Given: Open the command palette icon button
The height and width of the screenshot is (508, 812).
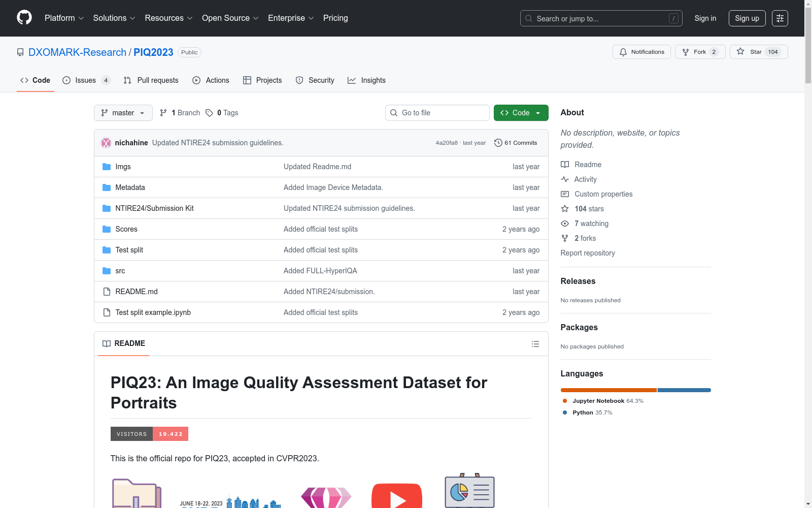Looking at the screenshot, I should tap(780, 18).
